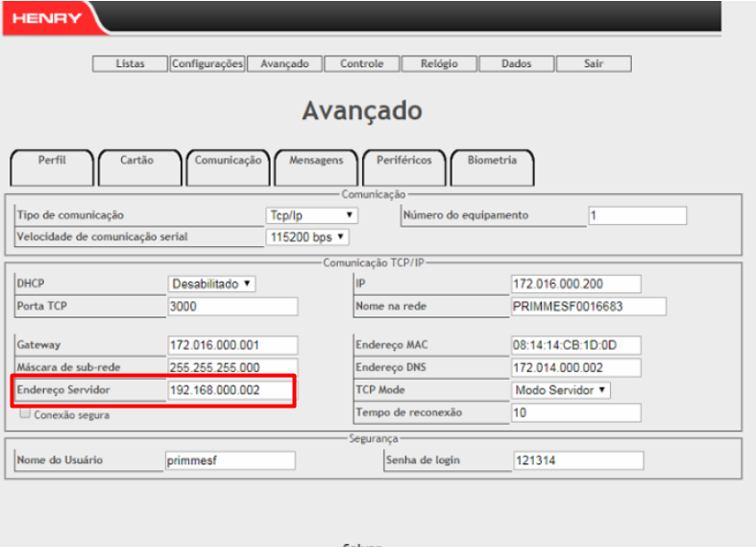
Task: Expand the Tipo de comunicação dropdown
Action: [x=311, y=215]
